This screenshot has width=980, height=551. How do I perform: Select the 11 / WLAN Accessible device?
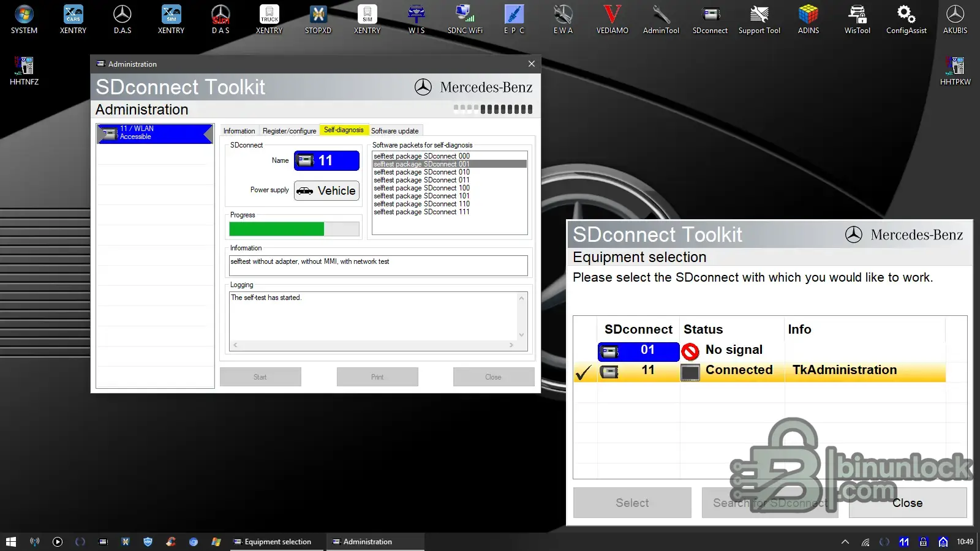[154, 133]
